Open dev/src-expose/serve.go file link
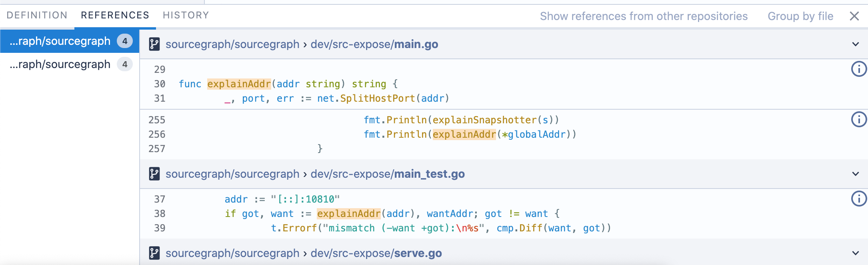The height and width of the screenshot is (265, 868). coord(376,253)
